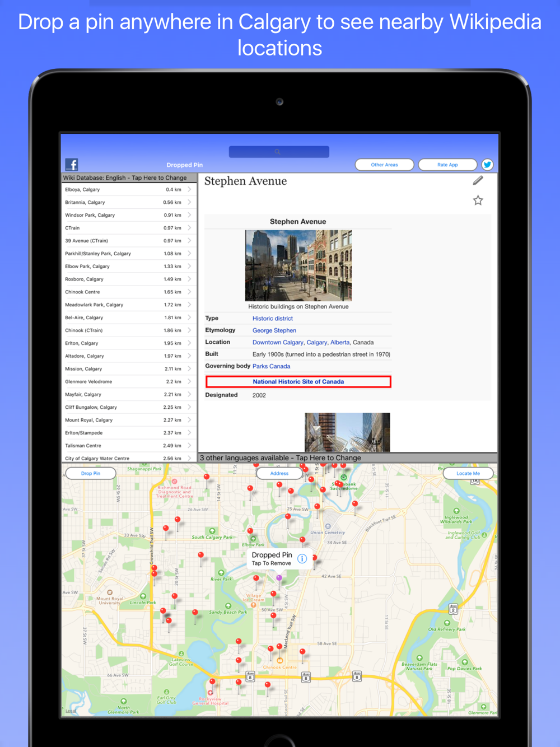560x747 pixels.
Task: Expand the Britannia, Calgary row chevron
Action: (x=189, y=202)
